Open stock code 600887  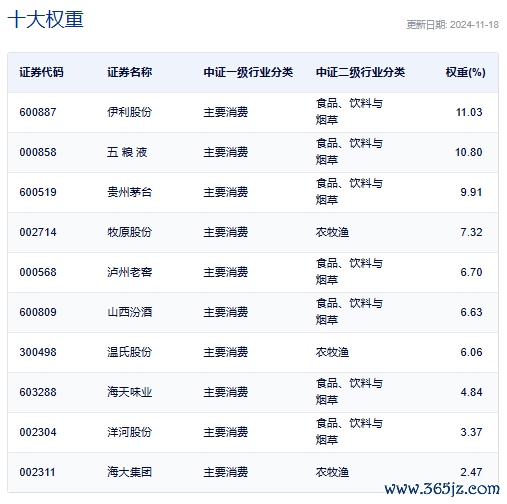pos(38,112)
